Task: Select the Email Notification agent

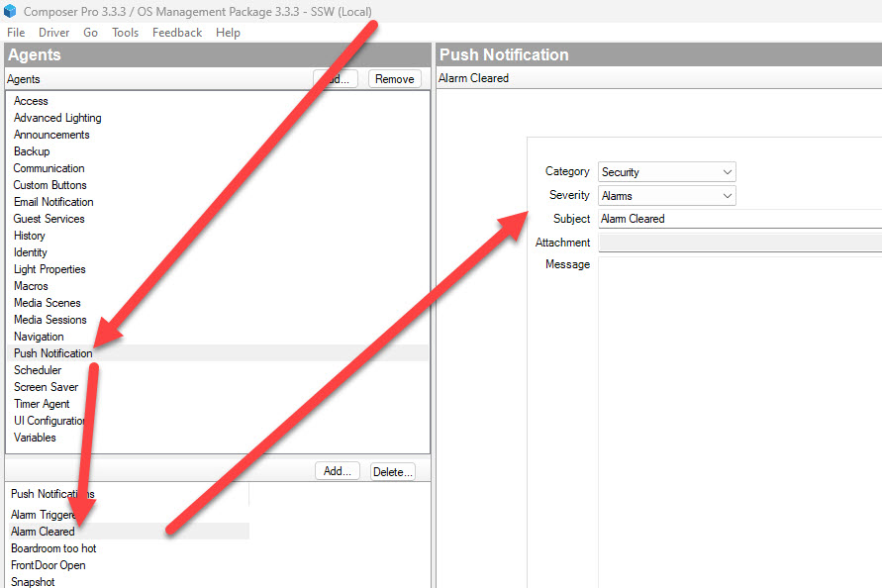Action: 53,202
